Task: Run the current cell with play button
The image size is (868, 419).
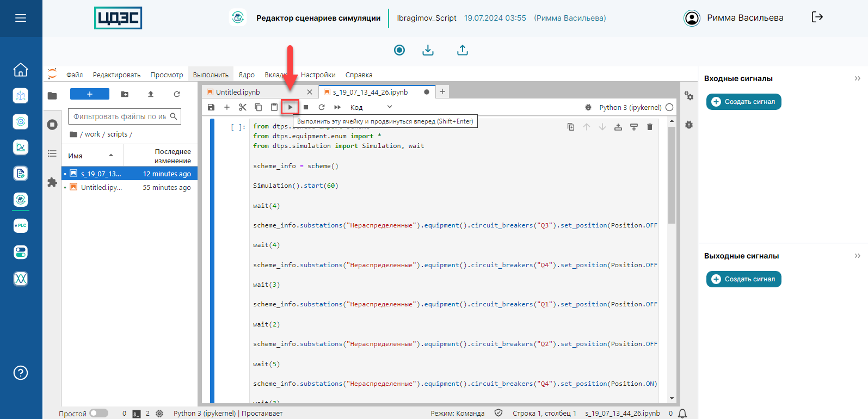Action: pyautogui.click(x=290, y=107)
